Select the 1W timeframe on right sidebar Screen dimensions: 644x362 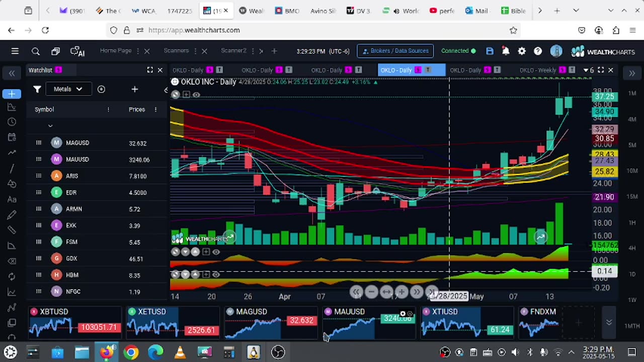632,300
